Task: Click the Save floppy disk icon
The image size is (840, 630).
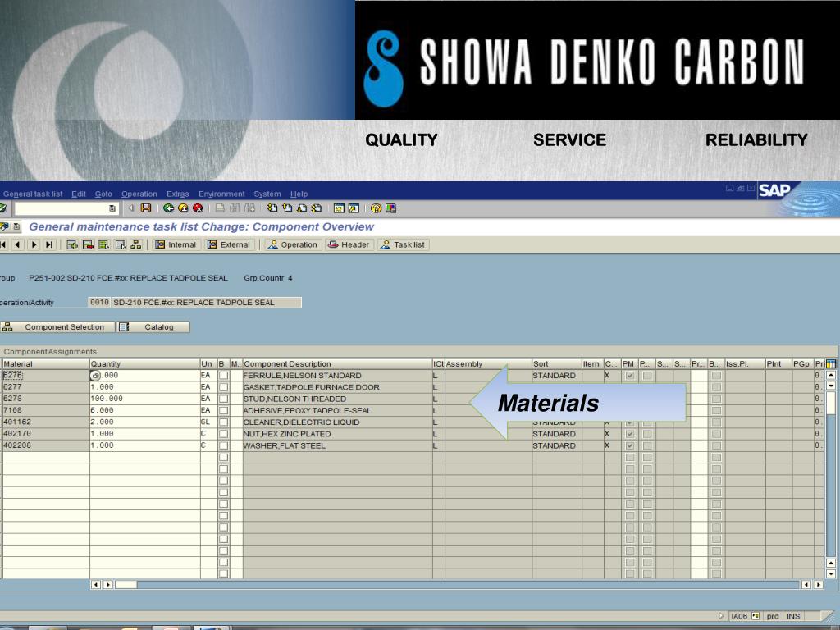Action: pyautogui.click(x=146, y=208)
